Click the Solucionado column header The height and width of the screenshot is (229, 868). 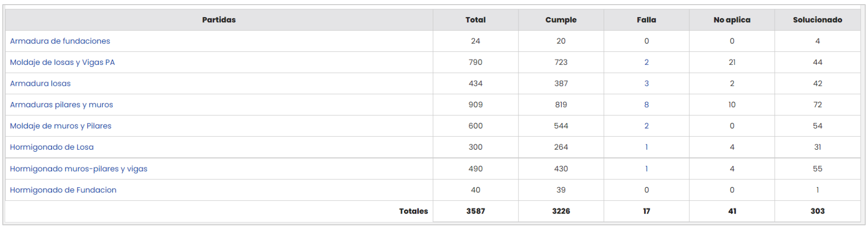[x=817, y=20]
